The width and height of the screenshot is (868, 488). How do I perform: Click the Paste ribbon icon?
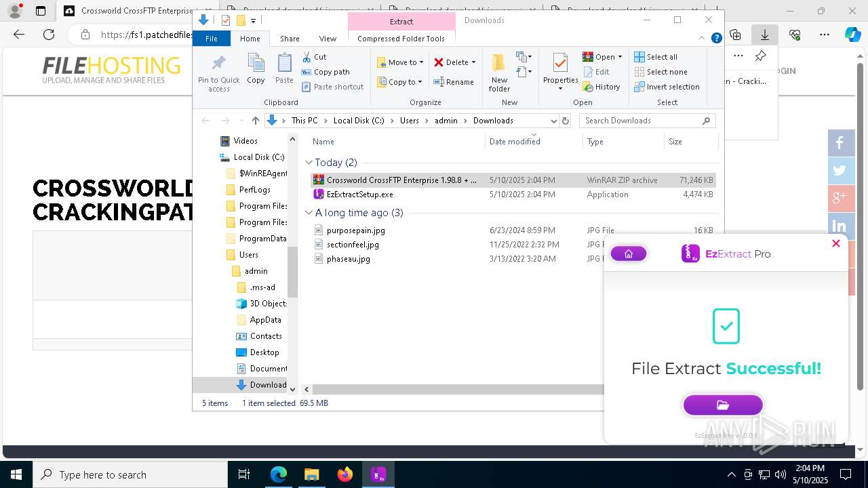click(x=284, y=68)
